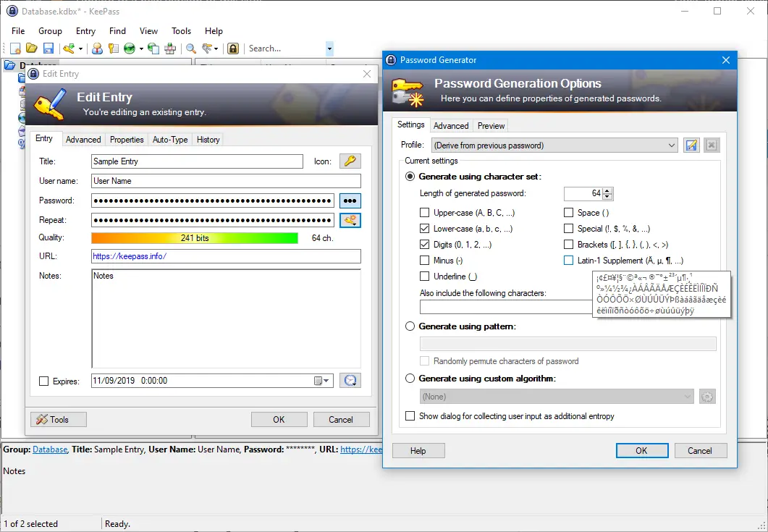Click the User name field in Edit Entry

[227, 181]
